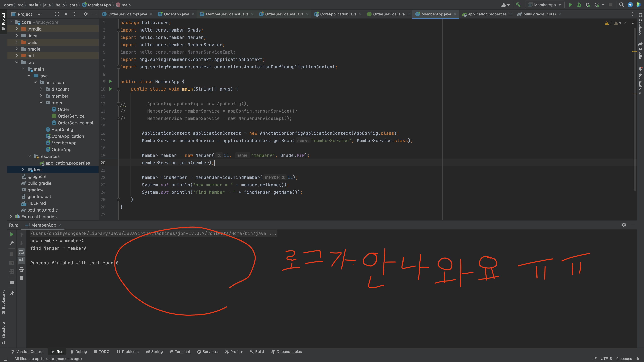Screen dimensions: 644x362
Task: Run main method from gutter line 10
Action: [x=110, y=89]
